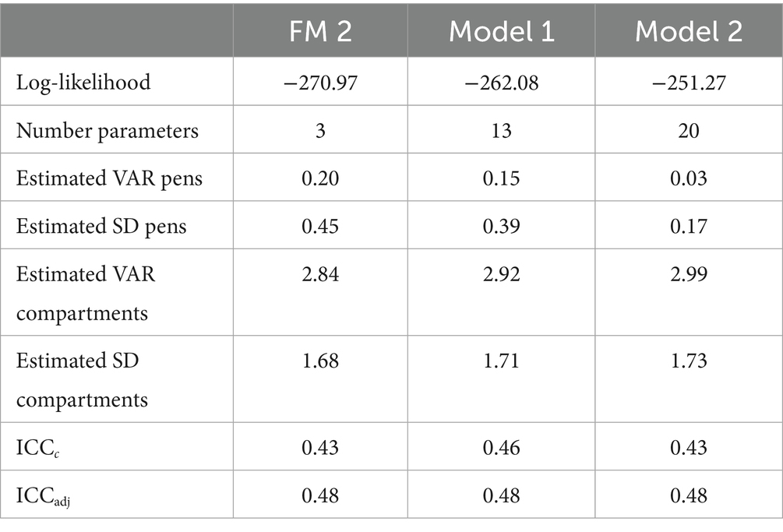
Task: Click the 2.84 VAR compartments value
Action: [320, 274]
